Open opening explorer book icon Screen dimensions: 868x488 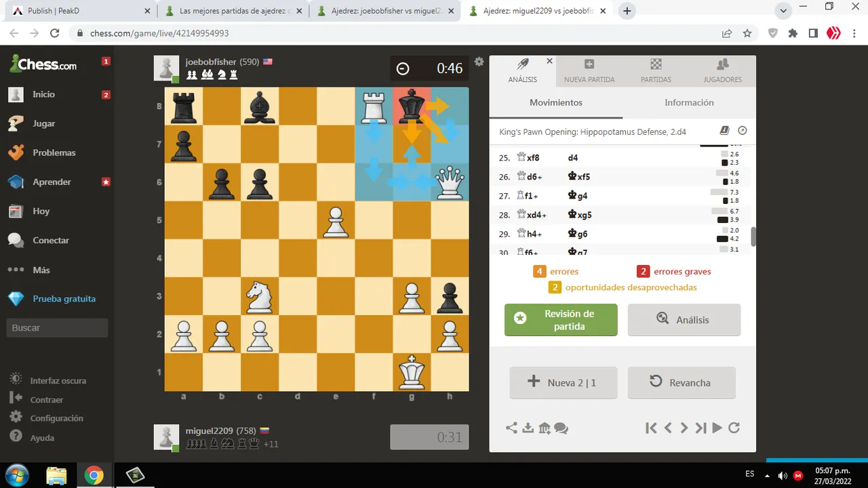tap(724, 131)
